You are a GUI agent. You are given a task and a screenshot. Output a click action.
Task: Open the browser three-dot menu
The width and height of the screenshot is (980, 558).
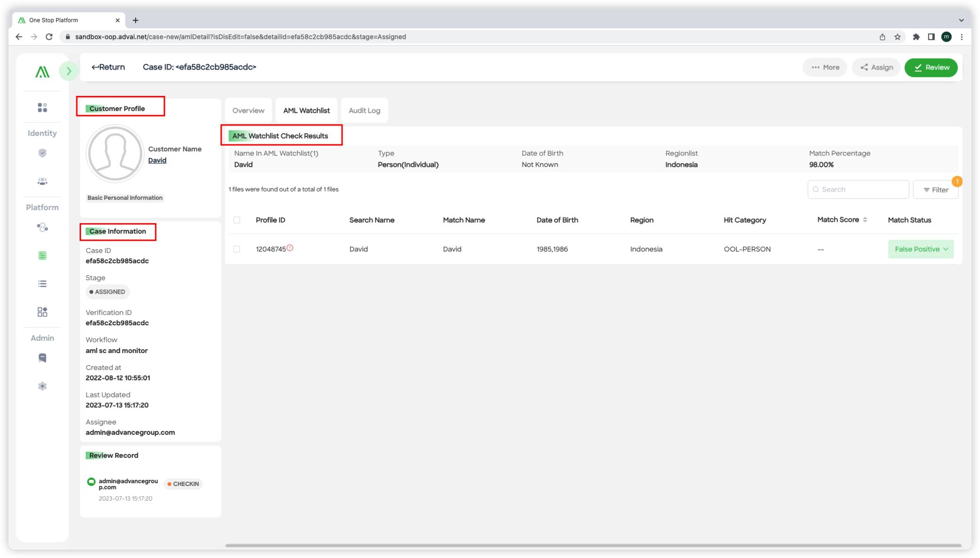coord(962,37)
